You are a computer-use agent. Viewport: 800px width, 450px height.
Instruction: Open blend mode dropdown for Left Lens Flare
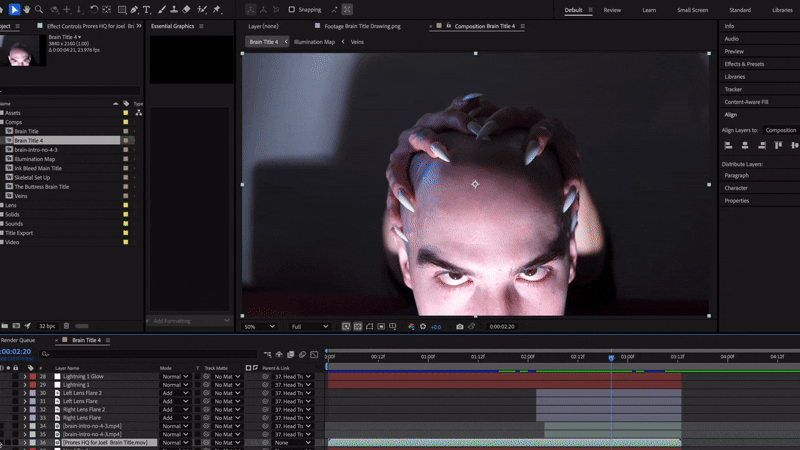(175, 401)
